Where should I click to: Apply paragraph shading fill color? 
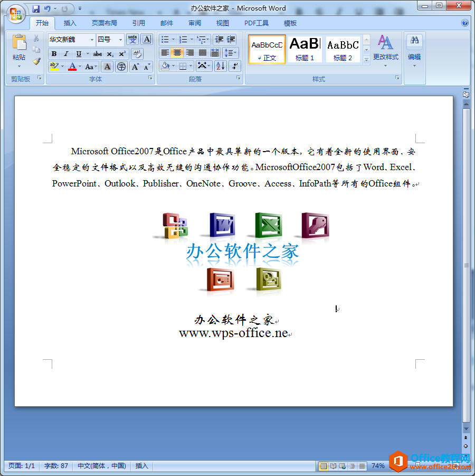click(165, 66)
